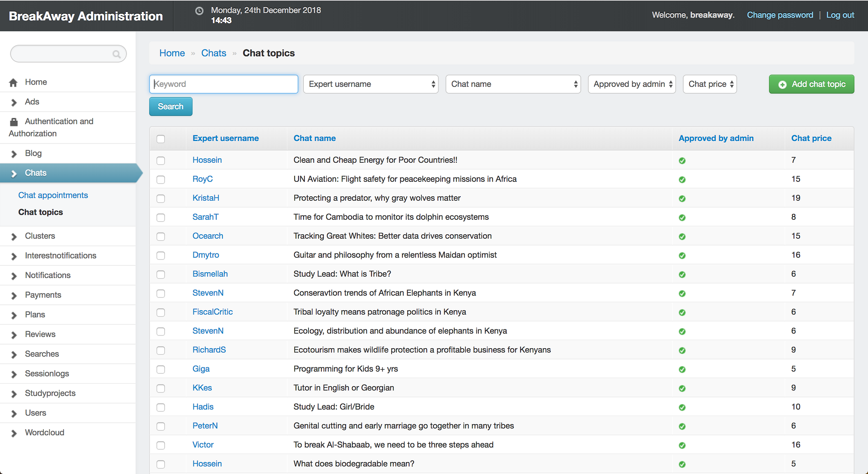The image size is (868, 474).
Task: Click green approved checkmark for Hossein's Clean Energy row
Action: (682, 161)
